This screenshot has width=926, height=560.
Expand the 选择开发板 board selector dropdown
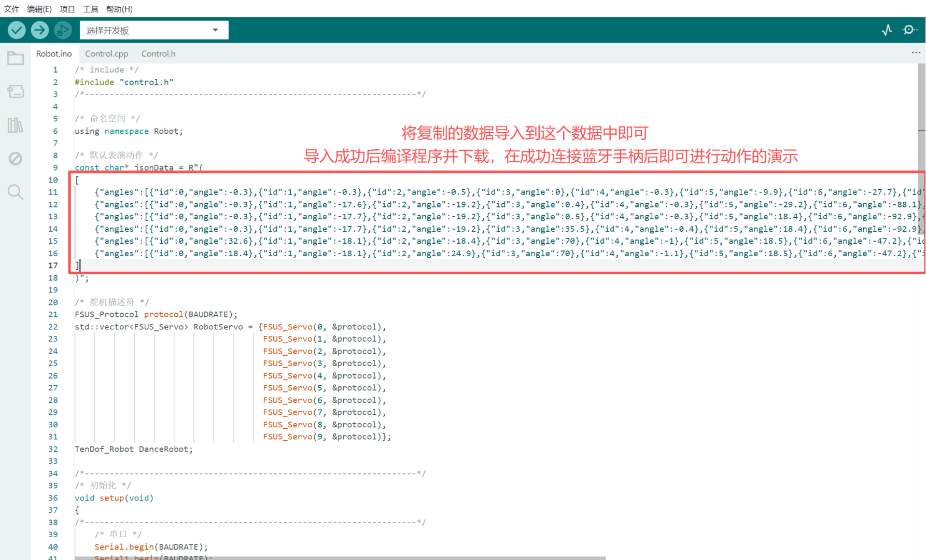click(x=153, y=30)
